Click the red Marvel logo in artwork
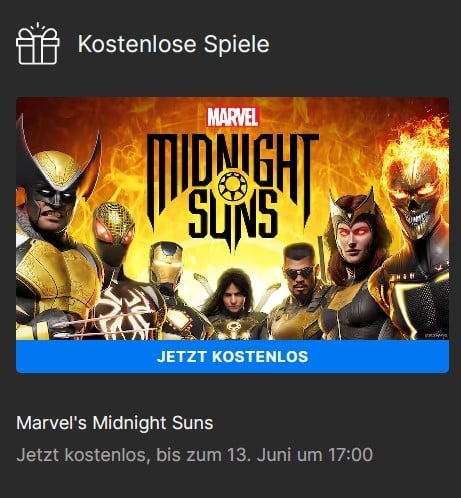This screenshot has width=461, height=498. click(x=232, y=117)
